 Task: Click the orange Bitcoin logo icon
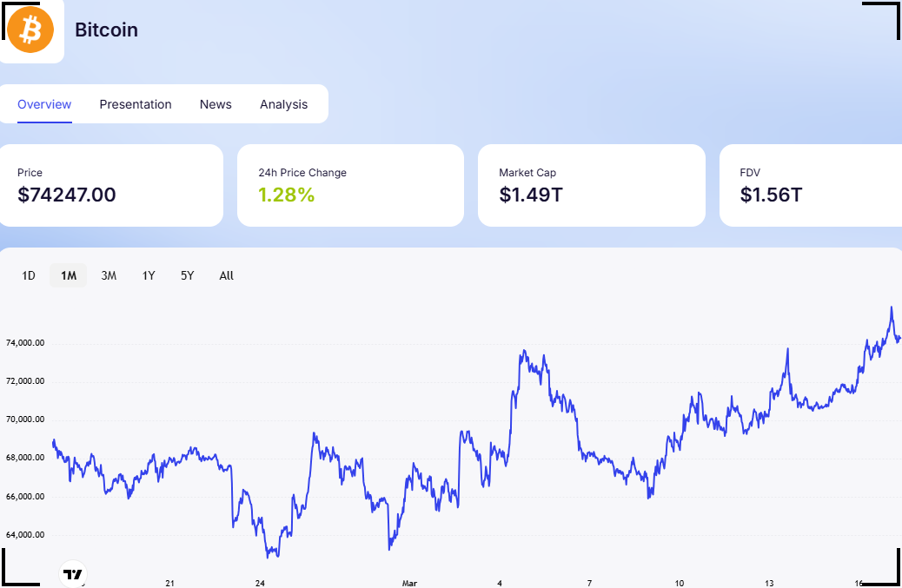pyautogui.click(x=30, y=30)
